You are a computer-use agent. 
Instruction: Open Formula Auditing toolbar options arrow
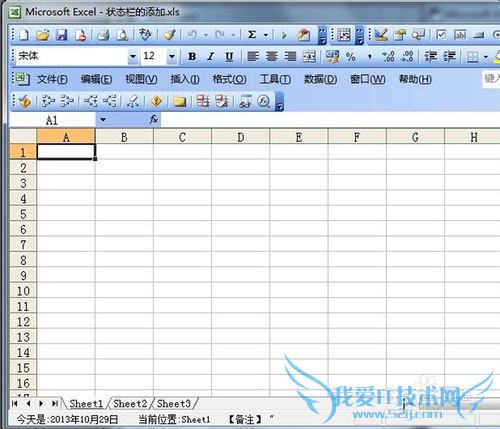coord(279,102)
